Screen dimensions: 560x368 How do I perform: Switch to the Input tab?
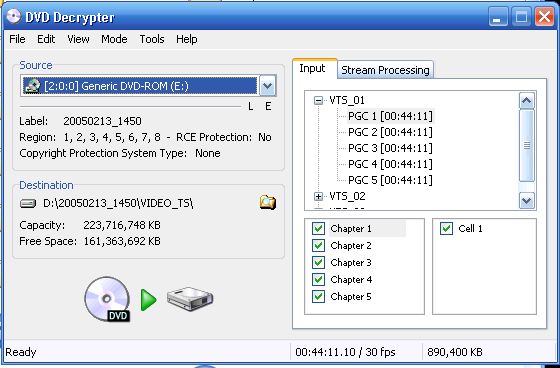tap(314, 68)
